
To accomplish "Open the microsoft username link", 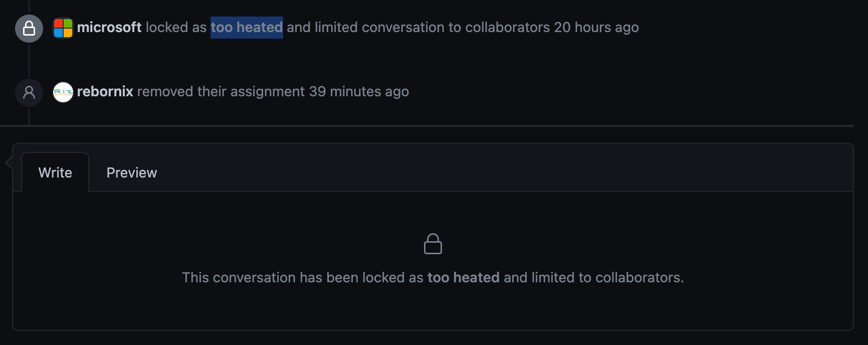I will click(109, 28).
